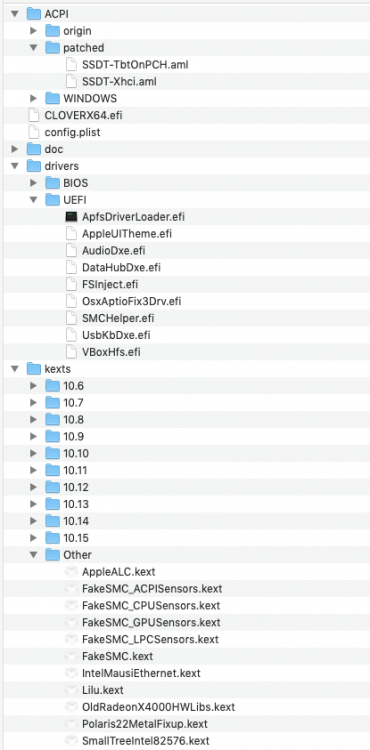
Task: Click the SSDT-TbtOnPCH.aml document icon
Action: pyautogui.click(x=71, y=65)
